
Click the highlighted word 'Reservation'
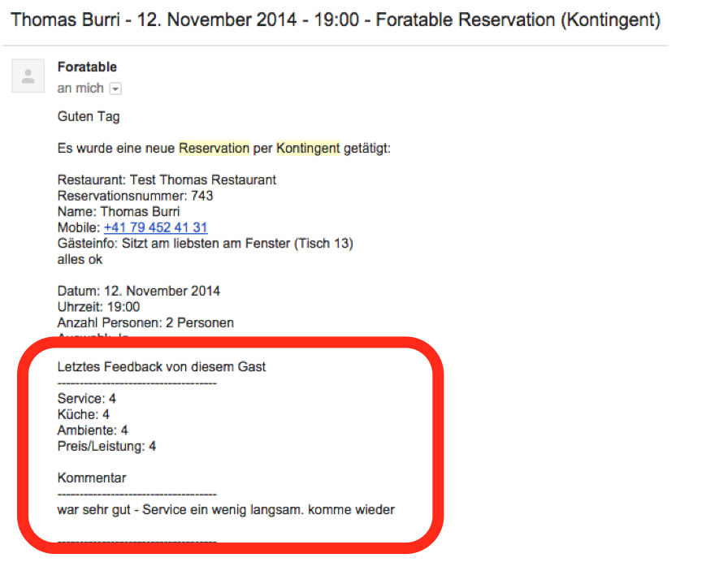coord(214,148)
